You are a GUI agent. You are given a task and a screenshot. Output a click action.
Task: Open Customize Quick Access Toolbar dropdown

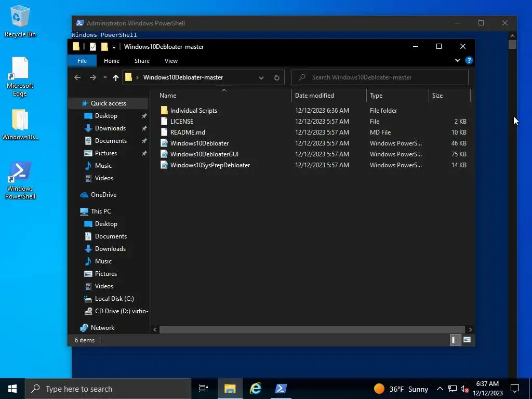tap(114, 47)
